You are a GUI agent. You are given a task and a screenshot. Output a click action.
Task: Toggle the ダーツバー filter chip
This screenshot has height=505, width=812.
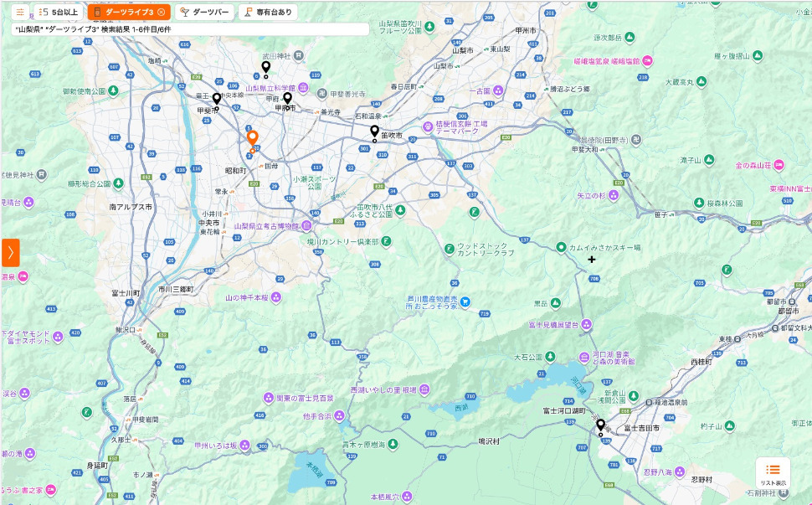coord(204,12)
